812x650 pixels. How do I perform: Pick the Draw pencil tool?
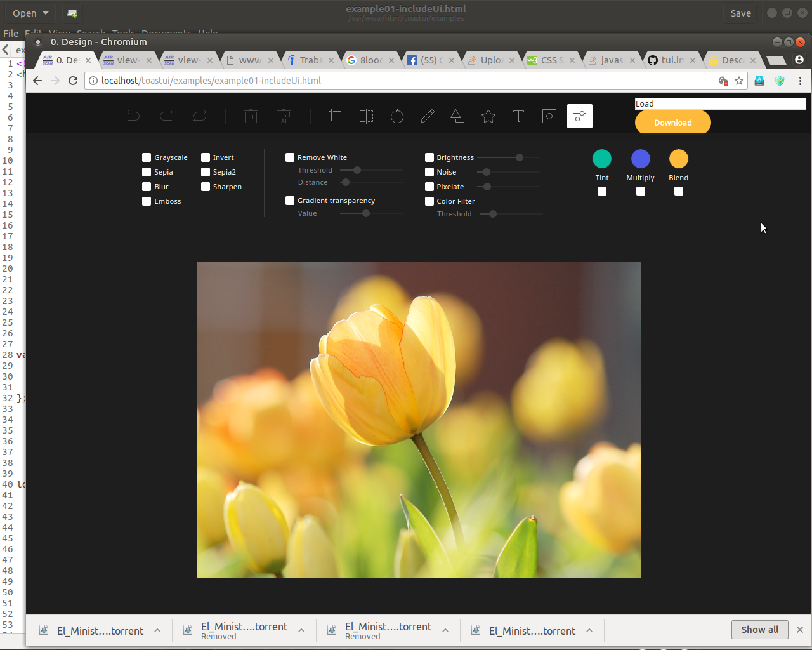pos(427,116)
